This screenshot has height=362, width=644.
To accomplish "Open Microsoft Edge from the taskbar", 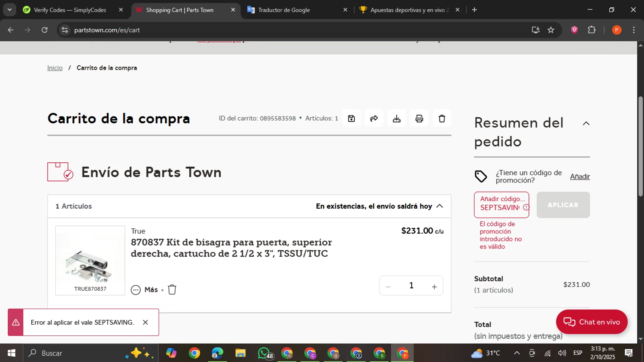I will click(x=217, y=353).
